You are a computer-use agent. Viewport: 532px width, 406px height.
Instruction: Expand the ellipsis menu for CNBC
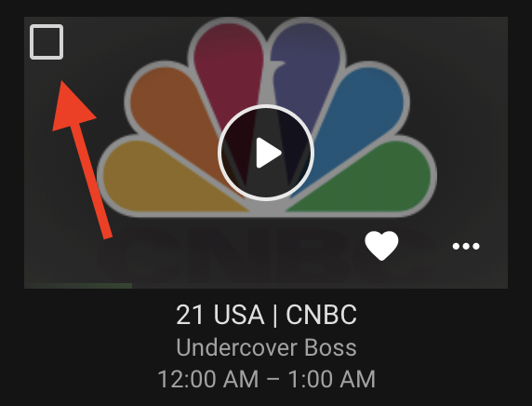tap(466, 246)
